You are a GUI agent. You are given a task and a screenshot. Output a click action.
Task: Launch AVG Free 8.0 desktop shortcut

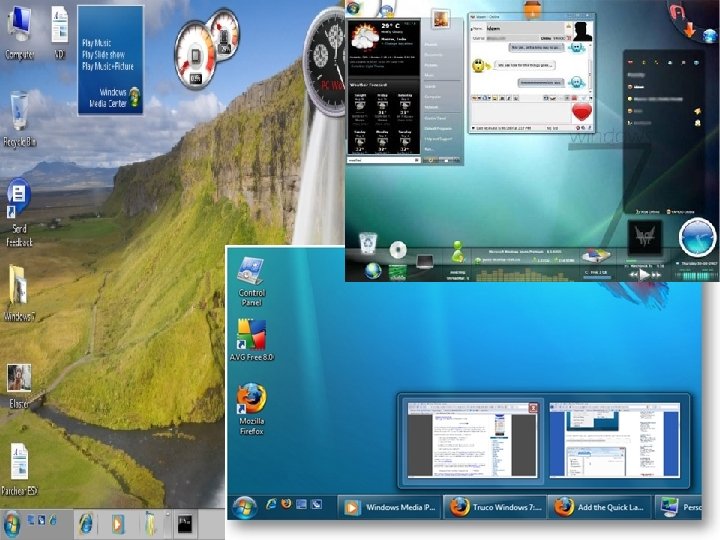click(251, 340)
